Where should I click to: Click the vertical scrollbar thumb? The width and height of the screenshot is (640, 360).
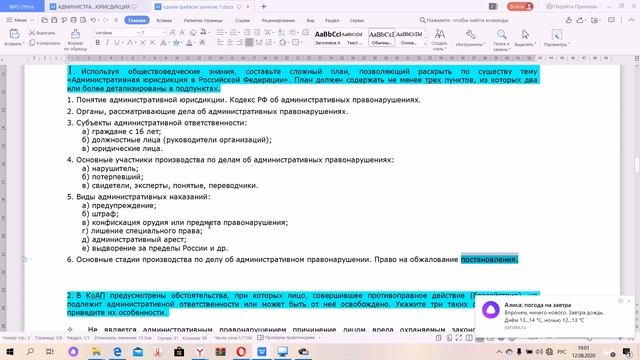pos(637,164)
